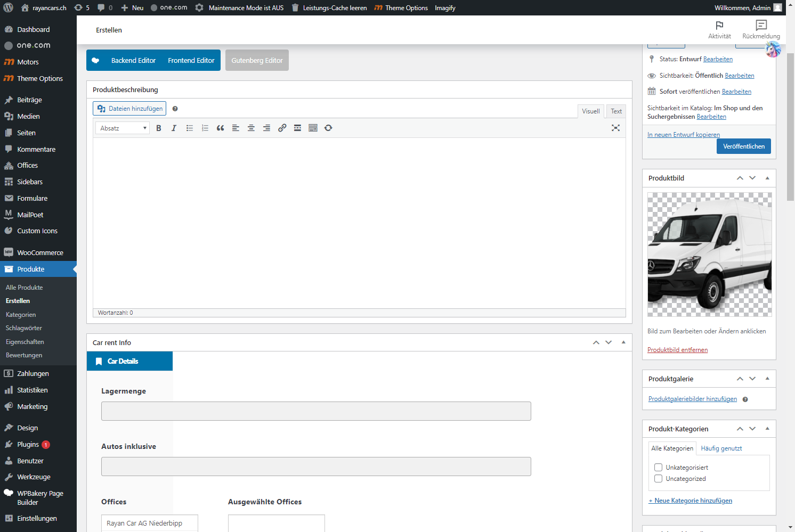Tick the Uncategorized category checkbox
The image size is (795, 532).
(x=659, y=479)
